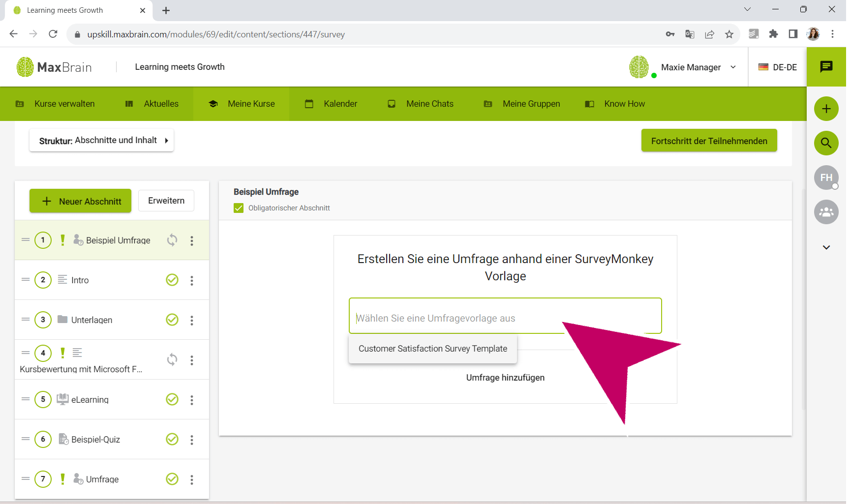
Task: Click the Learning meets Growth header title
Action: (180, 67)
